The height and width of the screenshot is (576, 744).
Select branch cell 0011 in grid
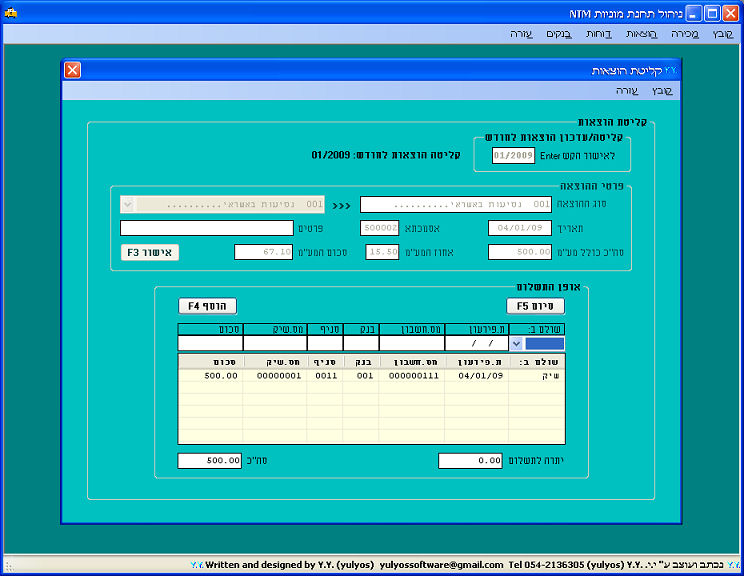click(325, 376)
